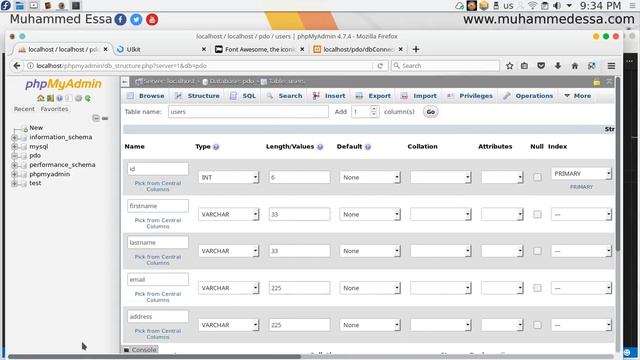
Task: Go to Firefox home page icon
Action: coord(575,66)
